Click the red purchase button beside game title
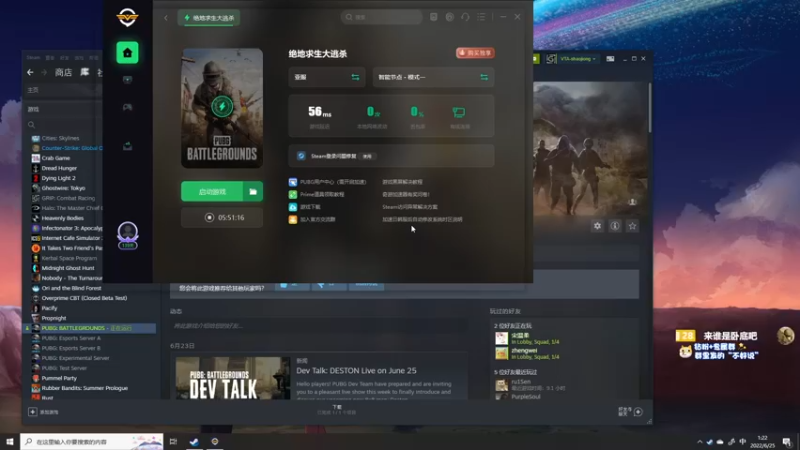Screen dimensions: 800x450 [x=475, y=53]
